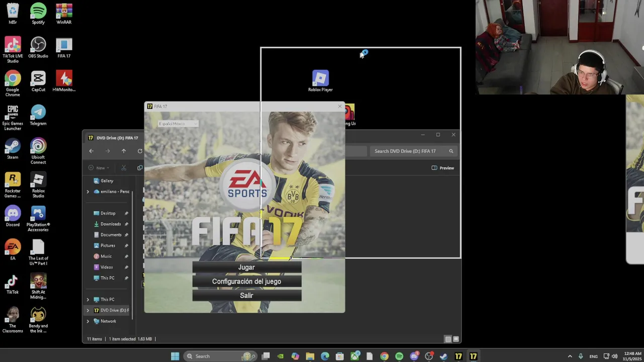
Task: Select Network in the navigation pane
Action: click(x=108, y=321)
